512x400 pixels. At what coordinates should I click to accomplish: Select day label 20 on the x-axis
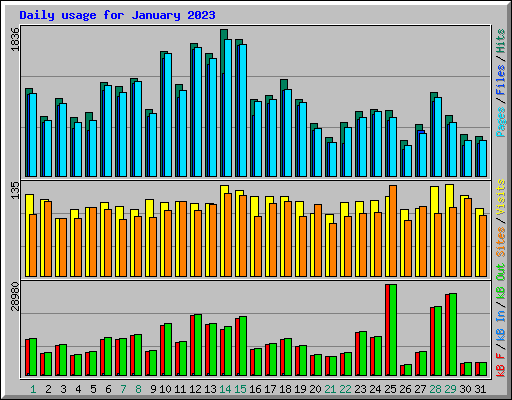click(x=315, y=389)
